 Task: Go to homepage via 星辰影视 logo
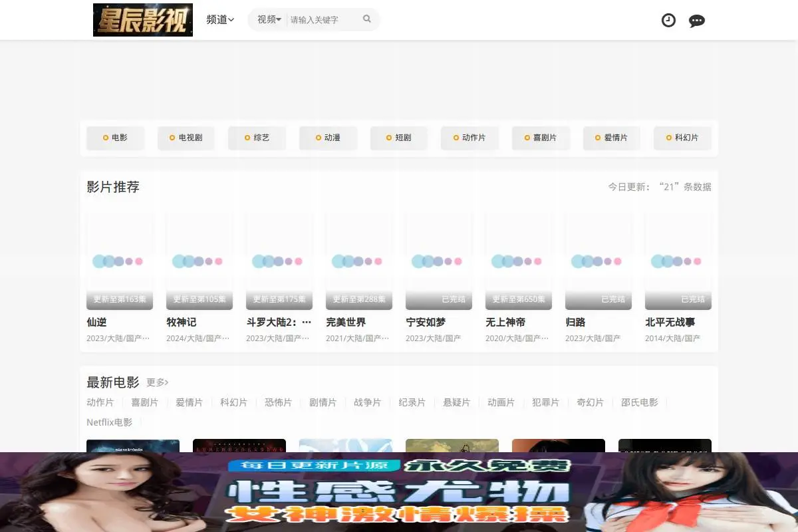143,20
